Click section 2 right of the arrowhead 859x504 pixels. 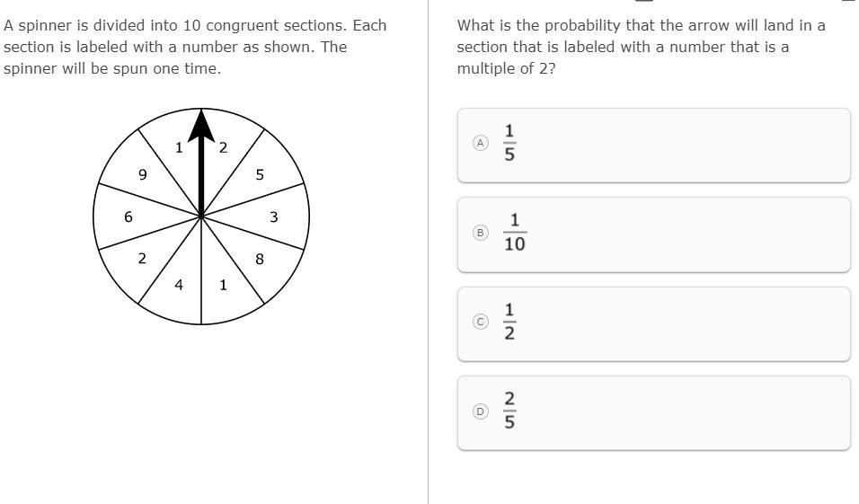[x=225, y=147]
